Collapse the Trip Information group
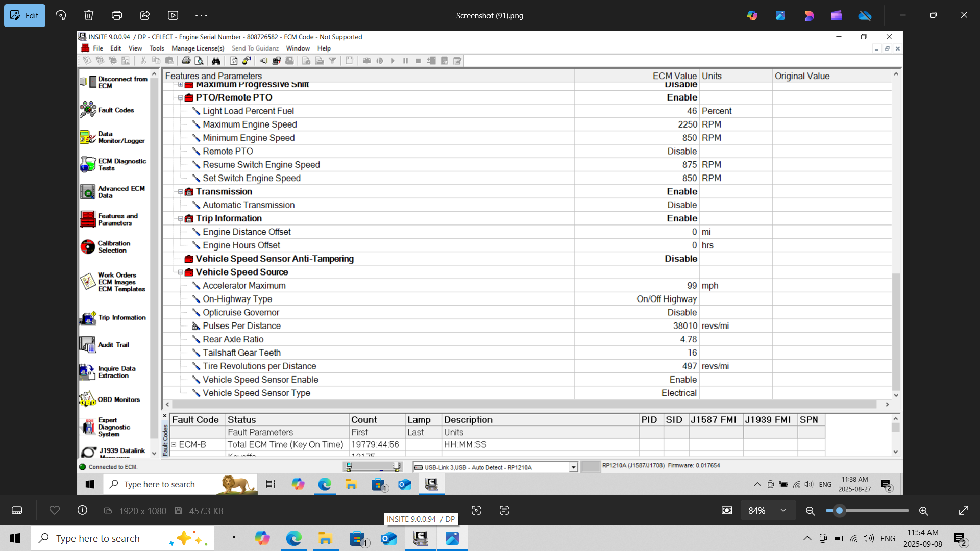 [180, 218]
